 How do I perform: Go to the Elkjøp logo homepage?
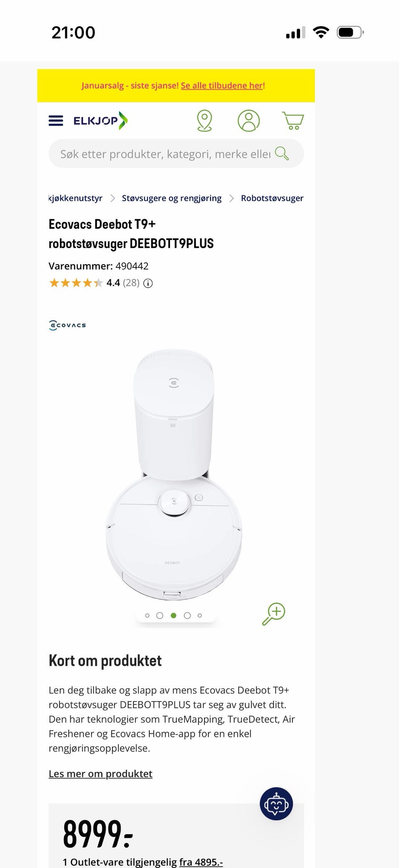point(101,121)
